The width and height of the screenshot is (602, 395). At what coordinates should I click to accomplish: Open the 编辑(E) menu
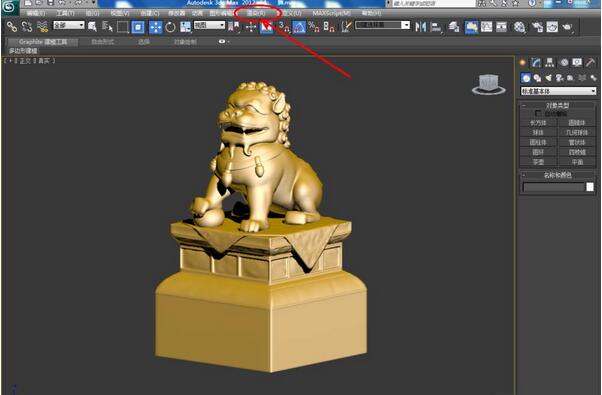tap(36, 13)
